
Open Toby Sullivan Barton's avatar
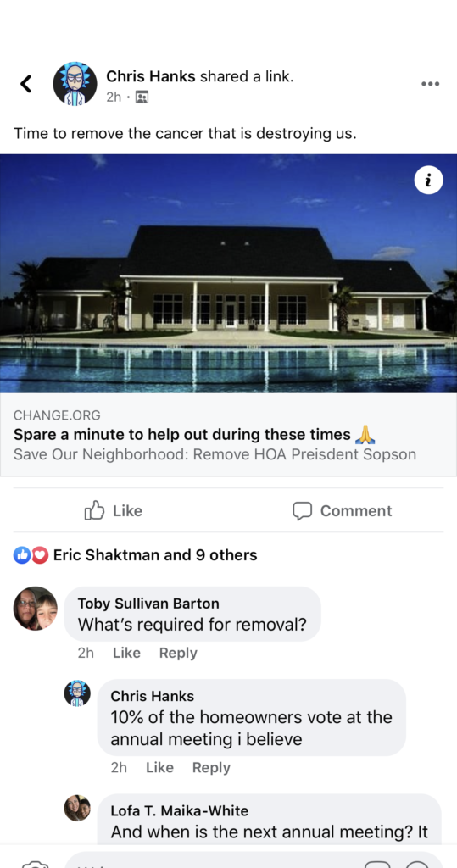36,609
